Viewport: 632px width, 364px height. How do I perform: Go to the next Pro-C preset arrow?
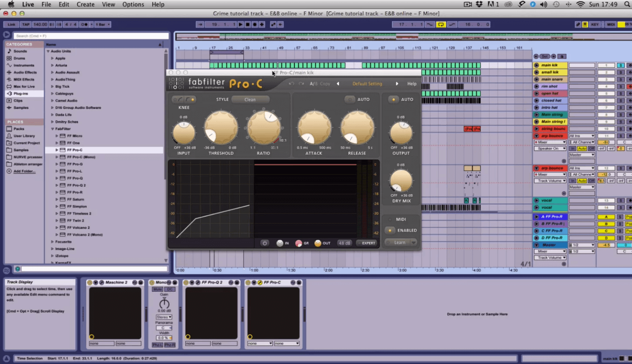tap(397, 84)
